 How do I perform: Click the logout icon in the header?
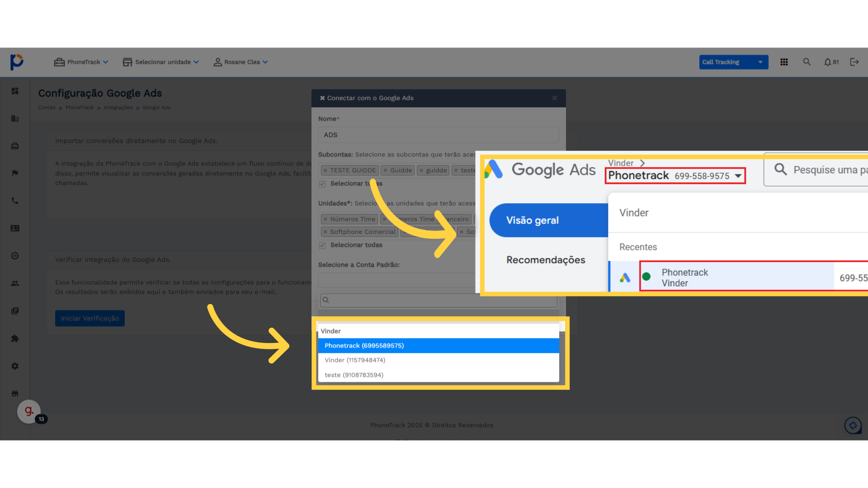pyautogui.click(x=854, y=62)
